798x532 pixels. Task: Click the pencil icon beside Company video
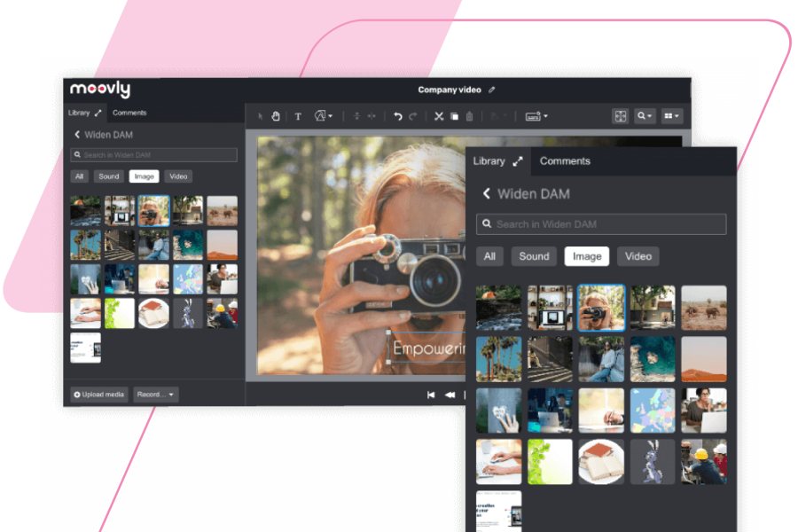(x=492, y=90)
